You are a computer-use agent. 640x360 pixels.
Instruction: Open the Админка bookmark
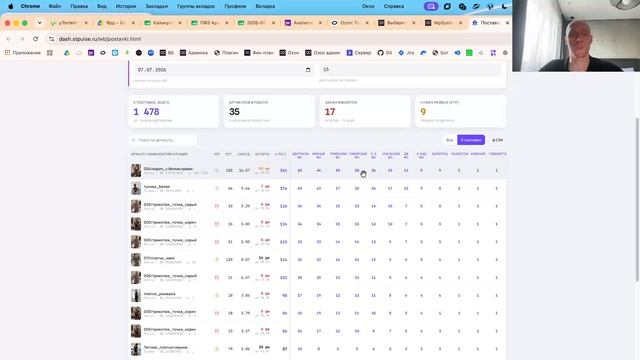coord(194,53)
